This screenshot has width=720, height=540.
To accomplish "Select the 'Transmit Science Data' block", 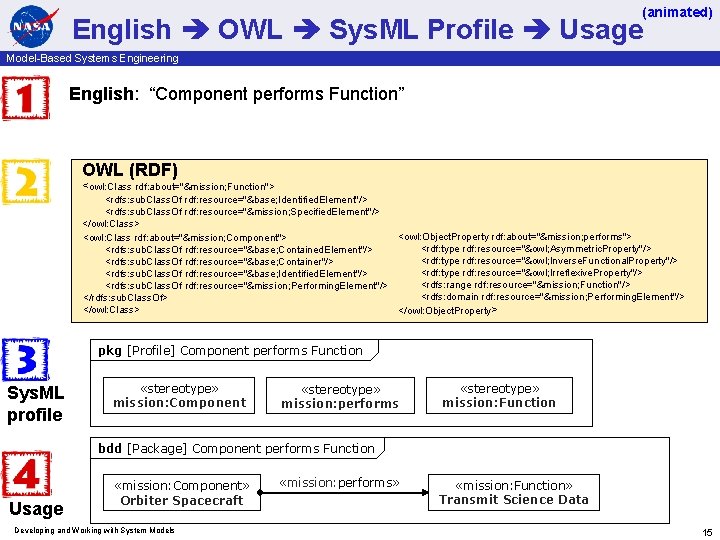I will (x=514, y=492).
